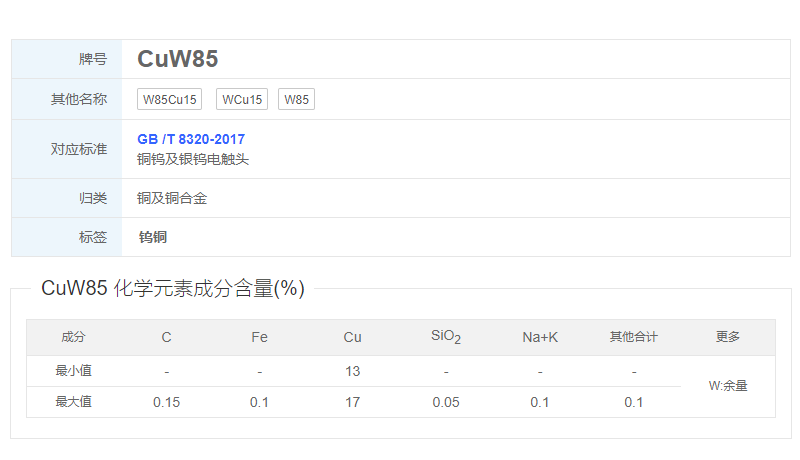Click the C element column header
The image size is (800, 460).
click(166, 337)
